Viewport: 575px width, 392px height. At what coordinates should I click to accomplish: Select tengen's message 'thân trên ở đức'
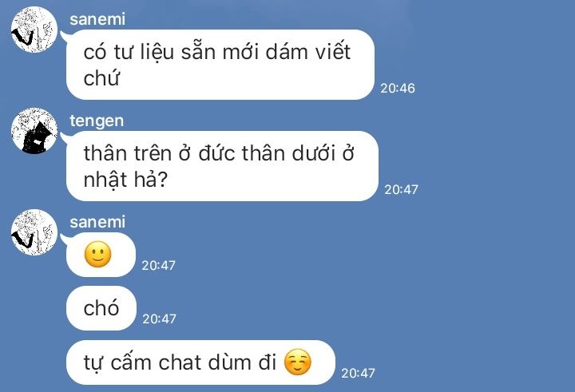[222, 166]
